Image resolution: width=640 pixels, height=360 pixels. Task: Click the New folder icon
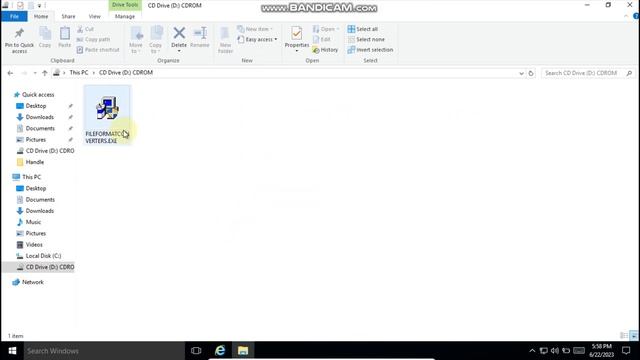tap(225, 40)
